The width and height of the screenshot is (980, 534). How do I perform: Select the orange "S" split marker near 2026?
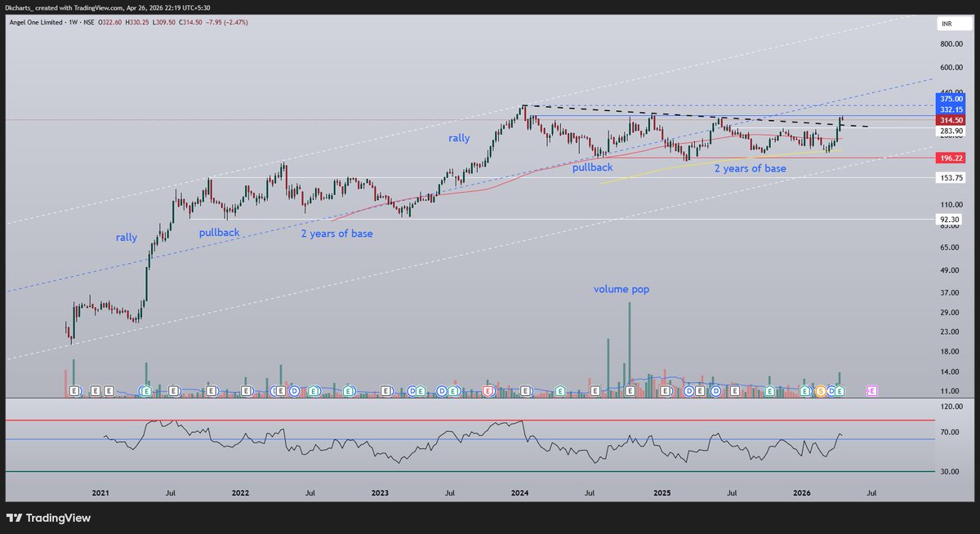point(820,390)
